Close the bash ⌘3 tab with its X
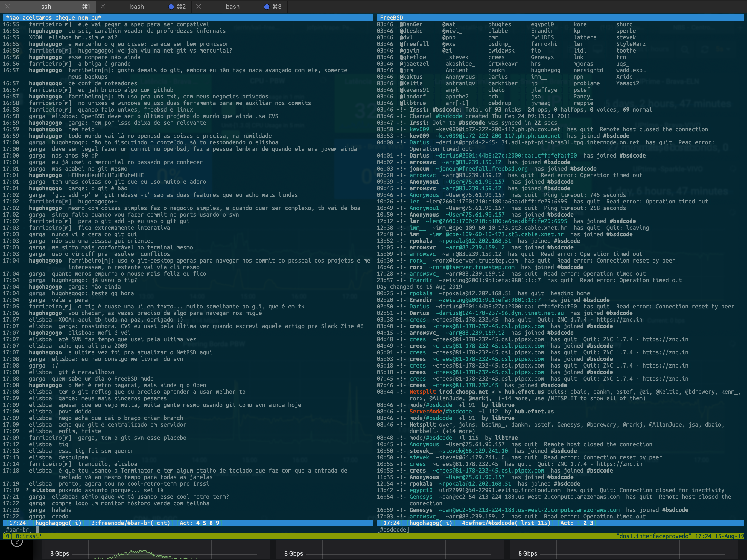Screen dimensions: 747x560 click(199, 6)
